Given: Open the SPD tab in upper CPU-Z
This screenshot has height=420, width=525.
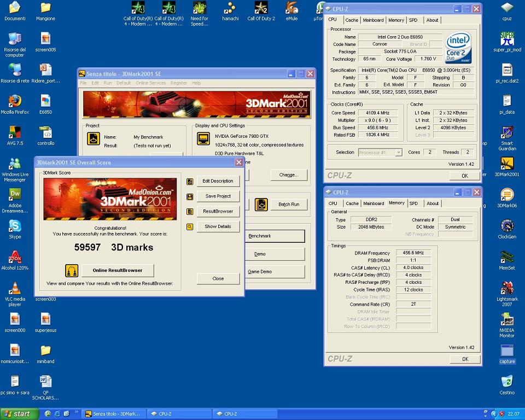Looking at the screenshot, I should 413,20.
